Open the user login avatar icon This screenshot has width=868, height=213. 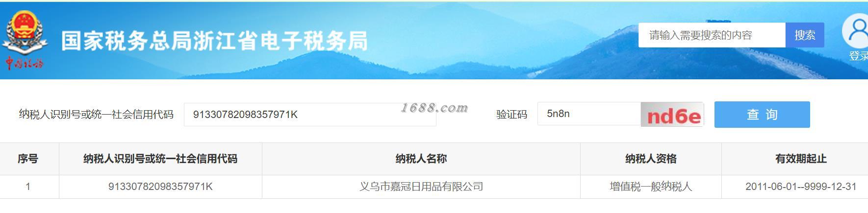click(x=857, y=30)
